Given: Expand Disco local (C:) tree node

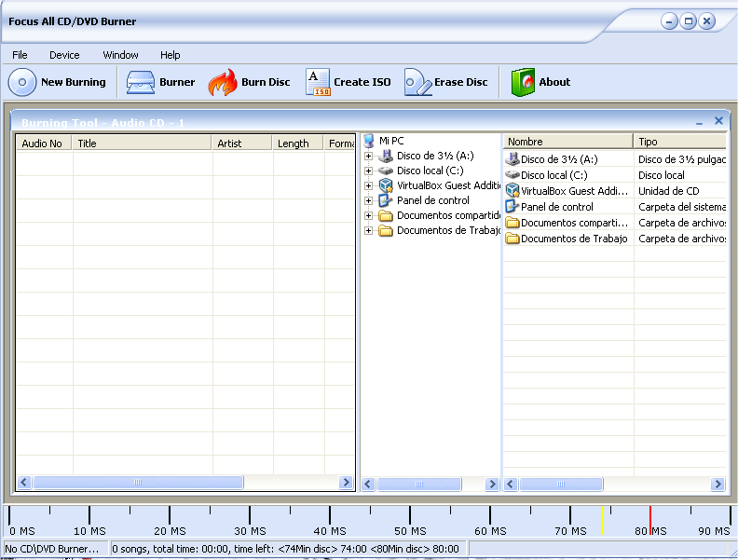Looking at the screenshot, I should click(368, 171).
